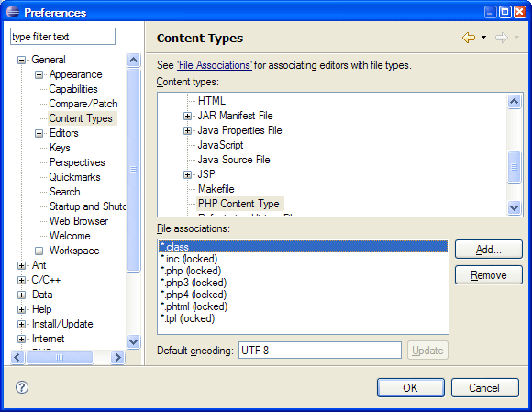Select the Makefile content type
The width and height of the screenshot is (532, 412).
tap(216, 189)
